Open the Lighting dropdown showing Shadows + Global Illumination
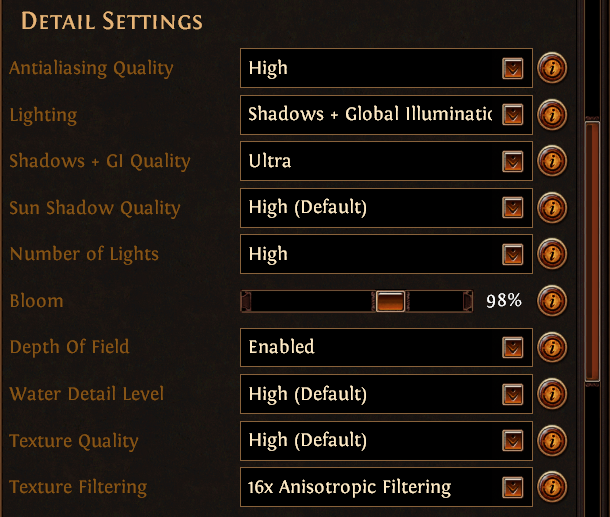Viewport: 610px width, 517px height. tap(386, 115)
